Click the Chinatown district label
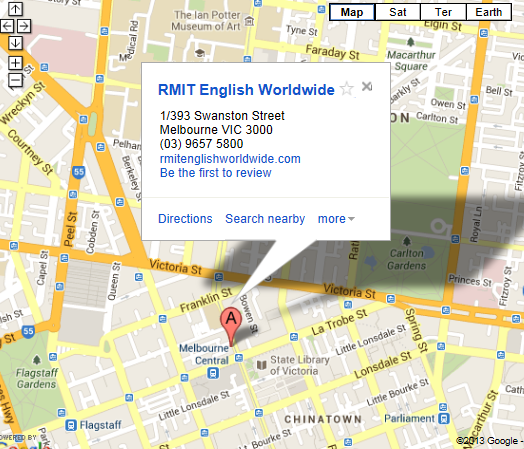This screenshot has width=524, height=449. [322, 419]
